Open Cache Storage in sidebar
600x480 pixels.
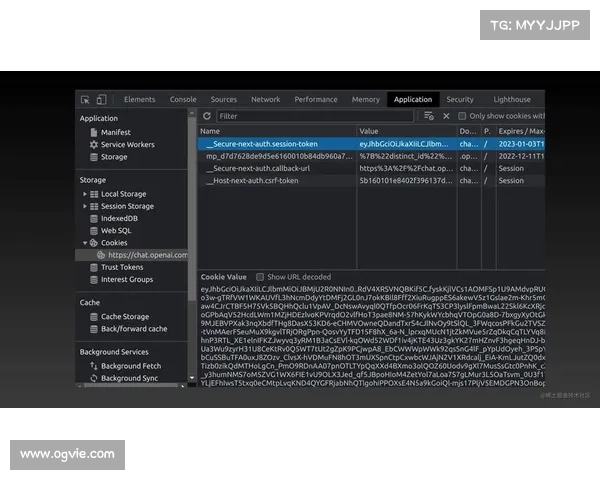pos(125,317)
